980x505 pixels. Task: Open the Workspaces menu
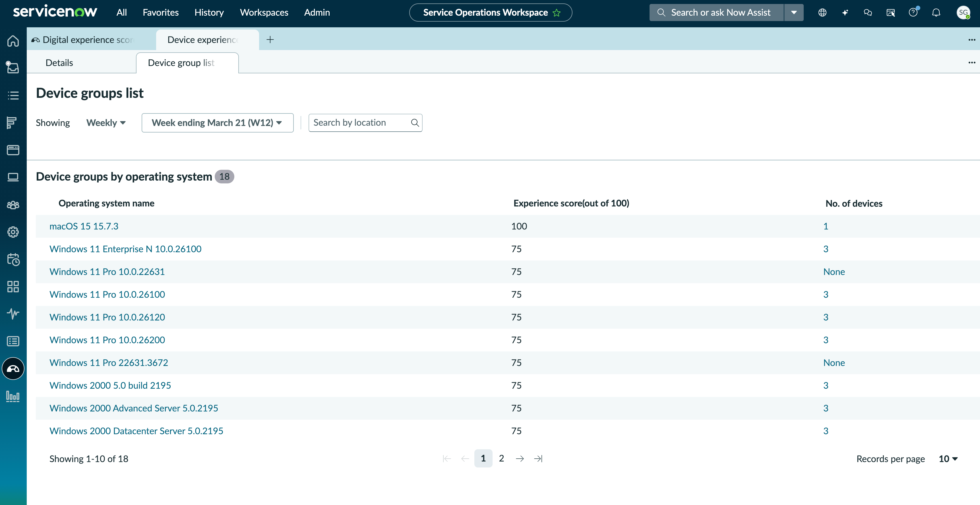pos(264,13)
